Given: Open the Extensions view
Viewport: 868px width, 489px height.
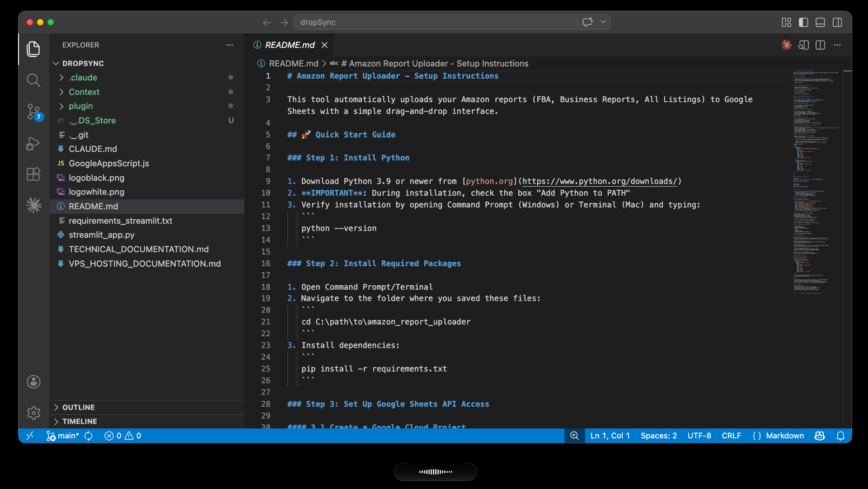Looking at the screenshot, I should 33,174.
